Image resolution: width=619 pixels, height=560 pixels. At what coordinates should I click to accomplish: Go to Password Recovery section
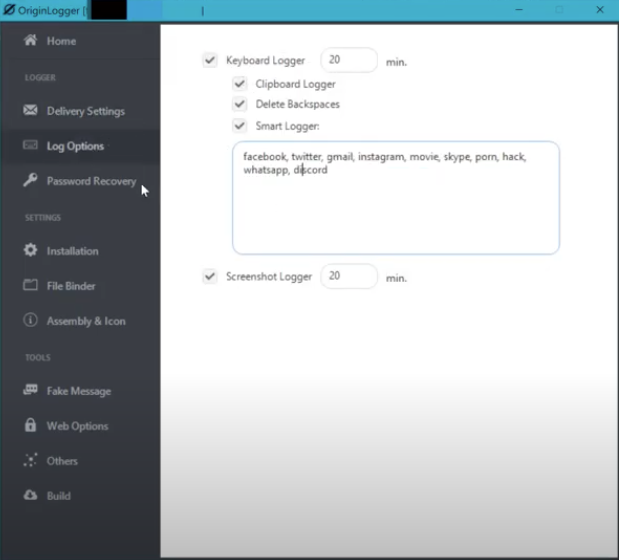(x=81, y=181)
